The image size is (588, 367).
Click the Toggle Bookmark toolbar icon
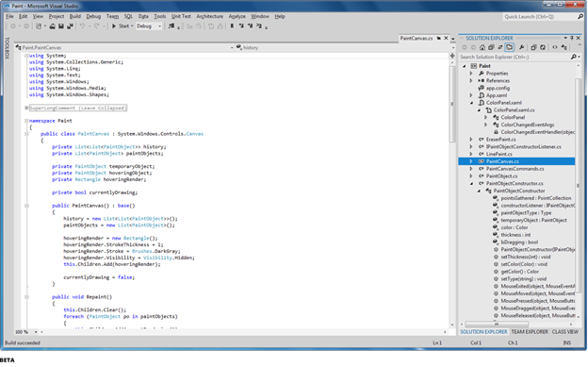232,26
